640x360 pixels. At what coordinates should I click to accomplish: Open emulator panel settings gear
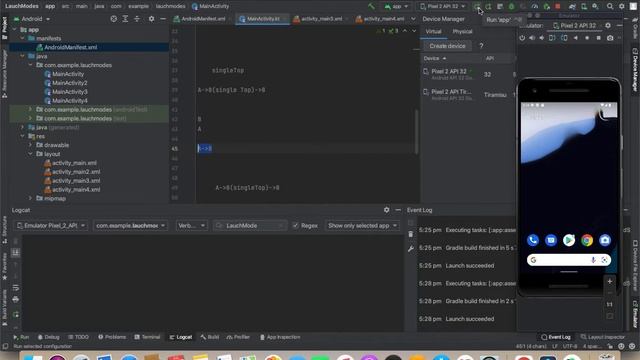(608, 25)
